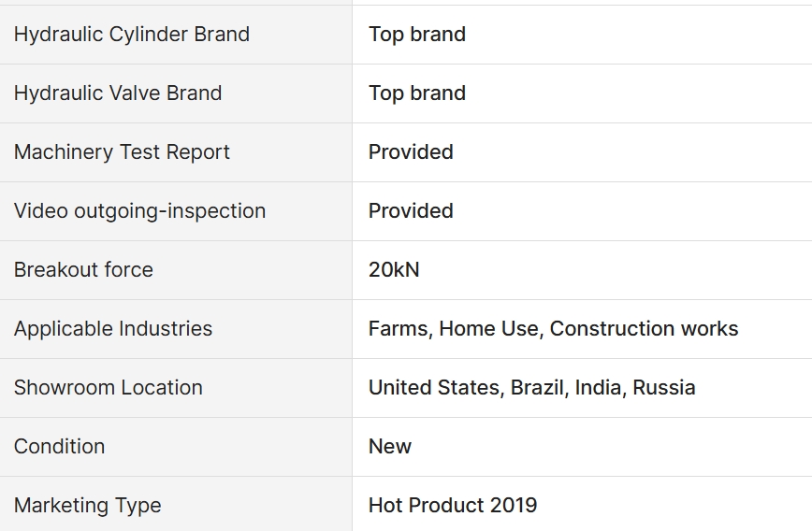Click the Breakout force label

point(83,269)
